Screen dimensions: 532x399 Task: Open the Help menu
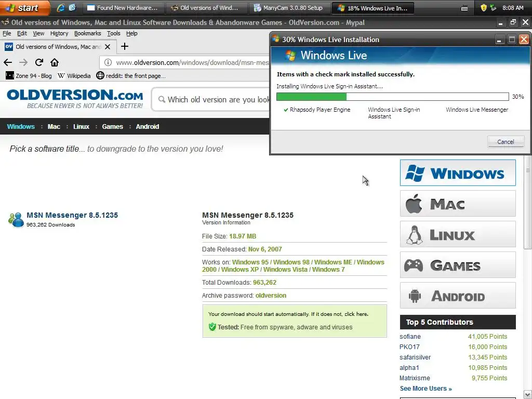coord(131,33)
